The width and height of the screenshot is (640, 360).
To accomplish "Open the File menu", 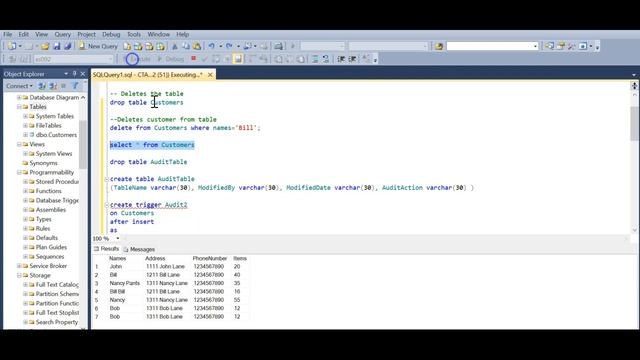I will click(8, 34).
